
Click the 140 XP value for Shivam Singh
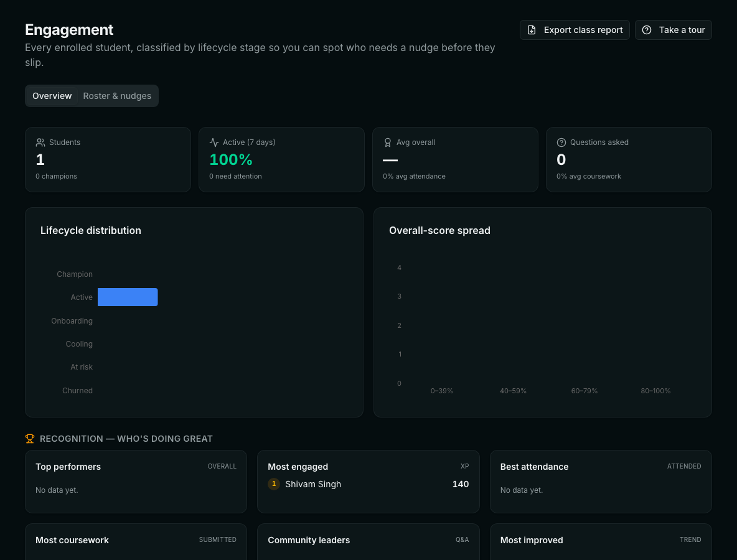coord(461,484)
